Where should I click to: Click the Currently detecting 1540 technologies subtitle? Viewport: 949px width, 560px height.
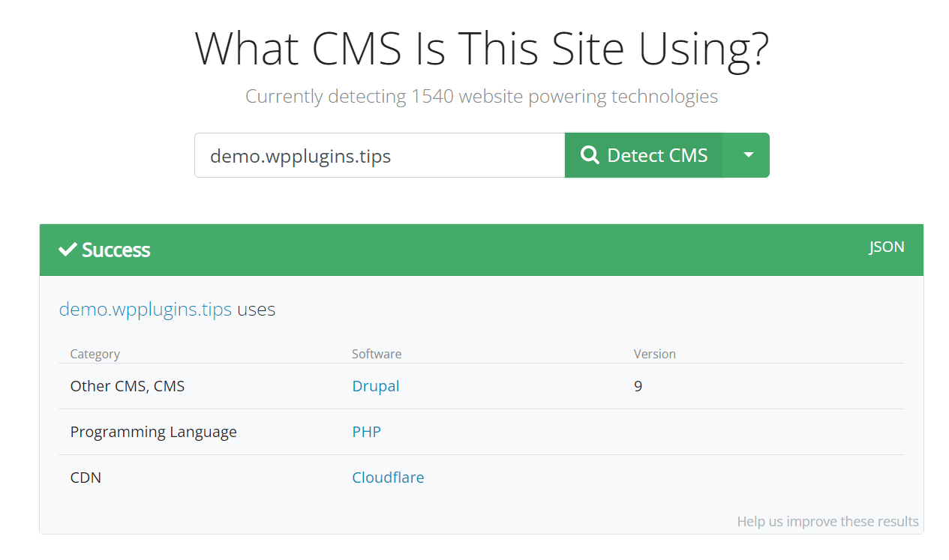coord(482,97)
